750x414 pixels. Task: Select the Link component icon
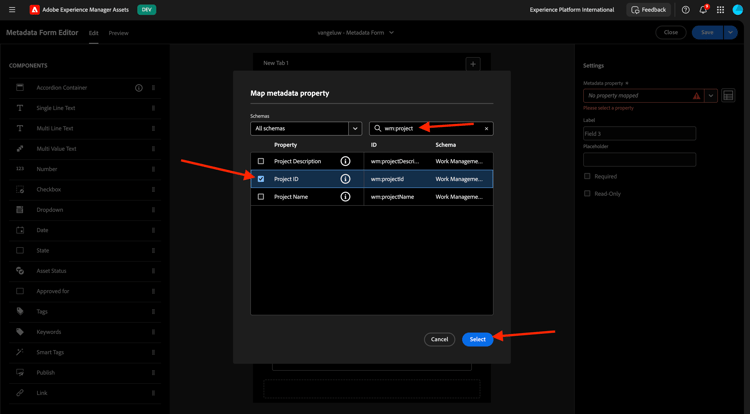[20, 393]
